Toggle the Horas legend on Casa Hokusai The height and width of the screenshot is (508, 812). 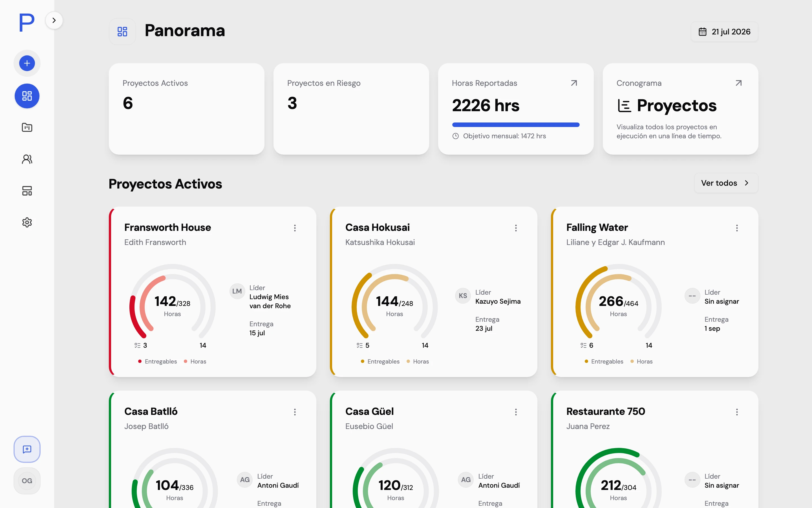[x=418, y=362]
